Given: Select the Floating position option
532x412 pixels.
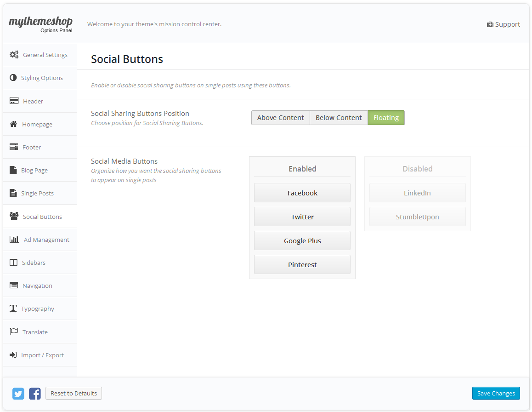Looking at the screenshot, I should coord(386,118).
